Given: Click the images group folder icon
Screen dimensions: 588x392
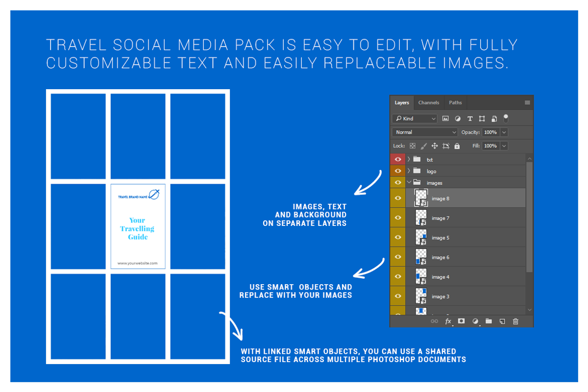Looking at the screenshot, I should click(417, 183).
